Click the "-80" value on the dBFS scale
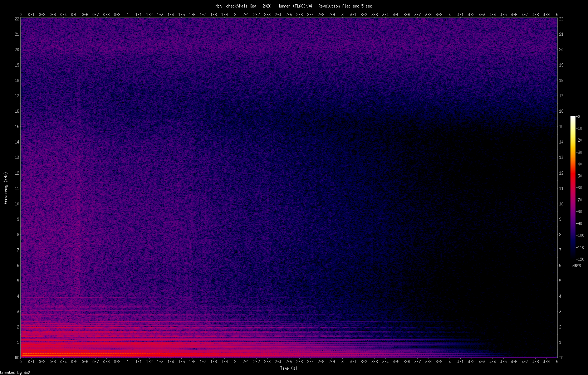Image resolution: width=588 pixels, height=375 pixels. [579, 212]
